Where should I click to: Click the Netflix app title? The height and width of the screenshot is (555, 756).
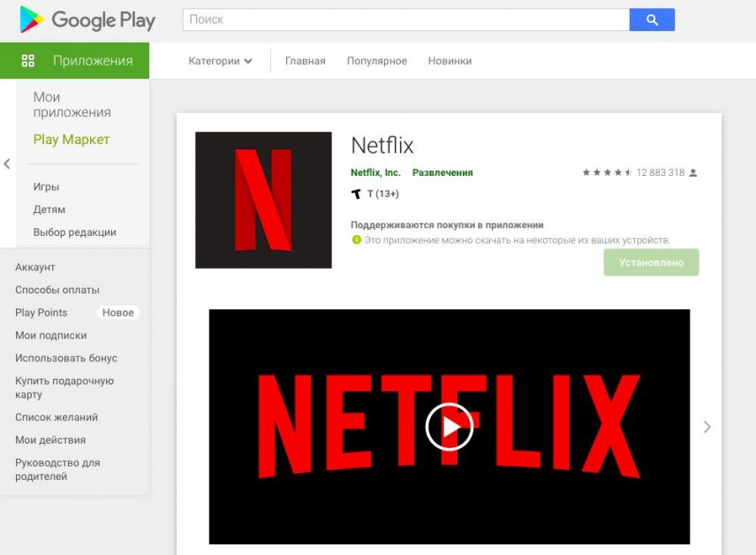tap(382, 145)
